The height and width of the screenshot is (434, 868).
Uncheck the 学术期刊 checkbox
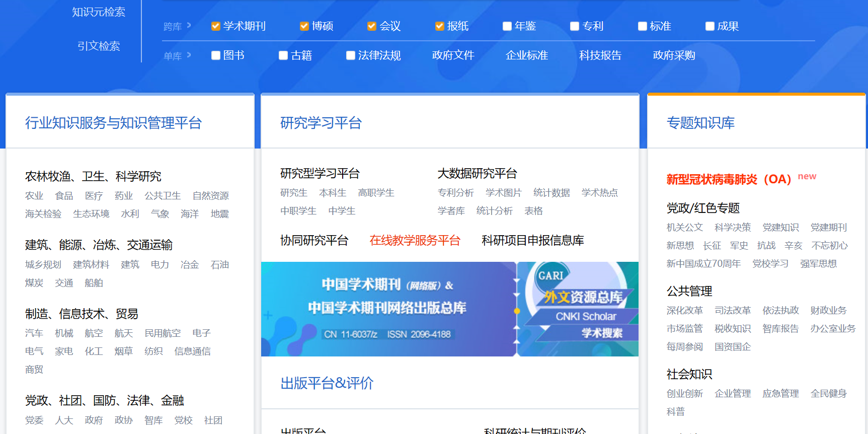point(215,26)
